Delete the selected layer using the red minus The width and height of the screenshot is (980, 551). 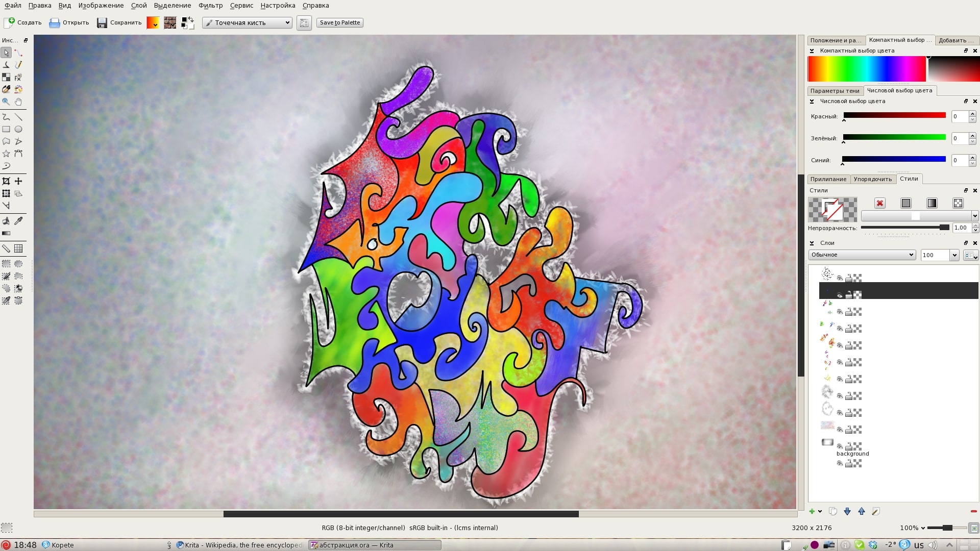point(973,511)
